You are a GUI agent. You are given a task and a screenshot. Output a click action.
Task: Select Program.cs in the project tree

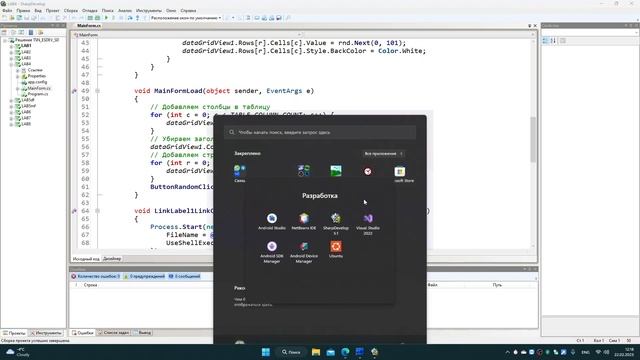click(38, 94)
